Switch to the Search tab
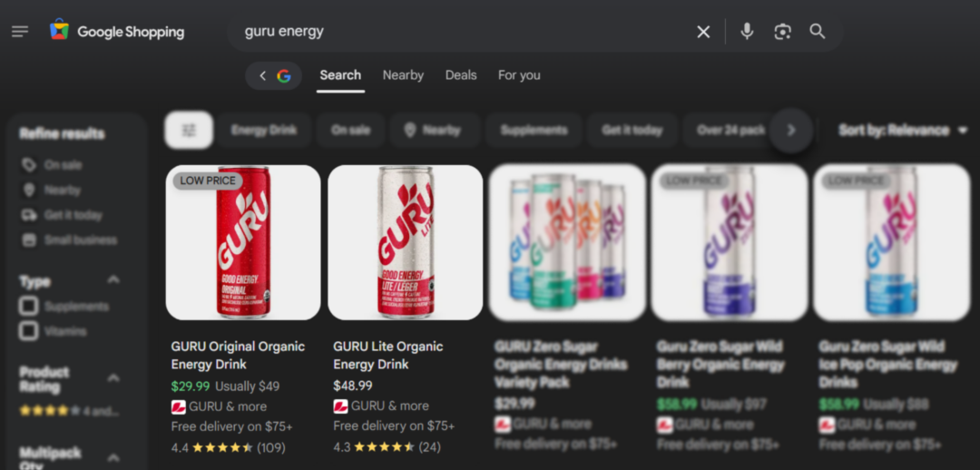980x470 pixels. (x=340, y=75)
